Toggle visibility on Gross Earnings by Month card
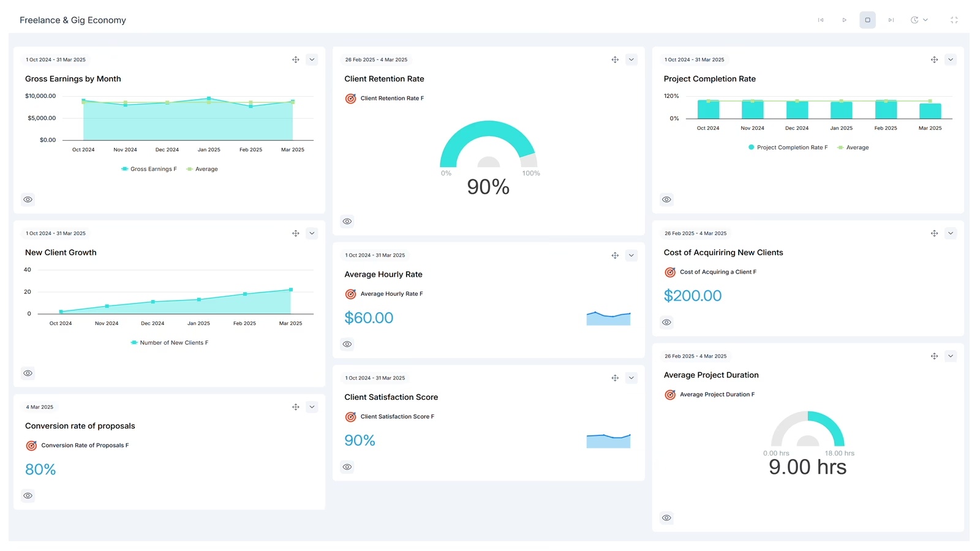 28,199
